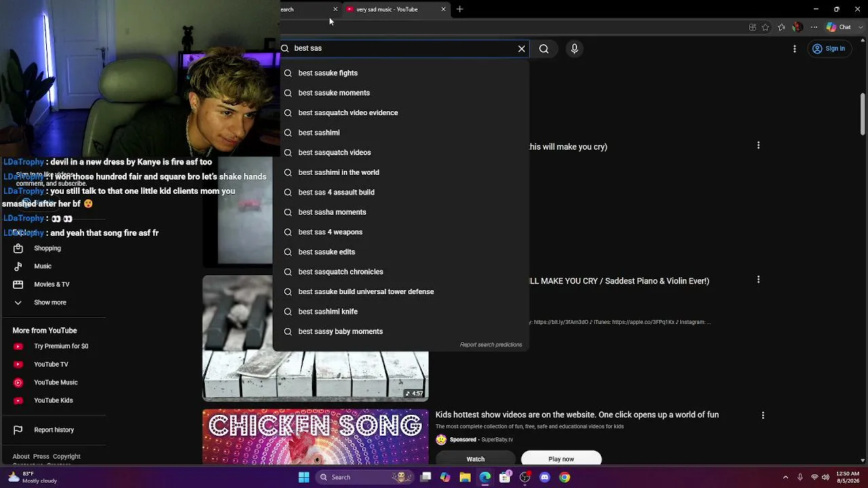This screenshot has height=488, width=868.
Task: Expand the dropdown arrow next to Chat
Action: (x=862, y=27)
